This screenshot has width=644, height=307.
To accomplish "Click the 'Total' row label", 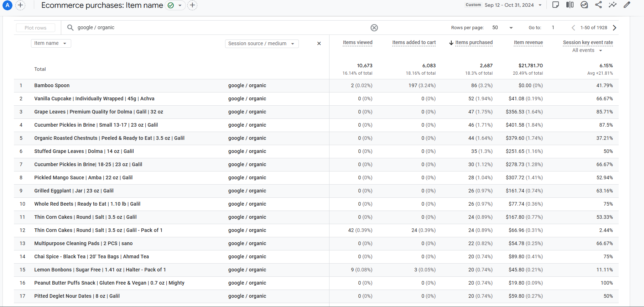I will pyautogui.click(x=40, y=69).
